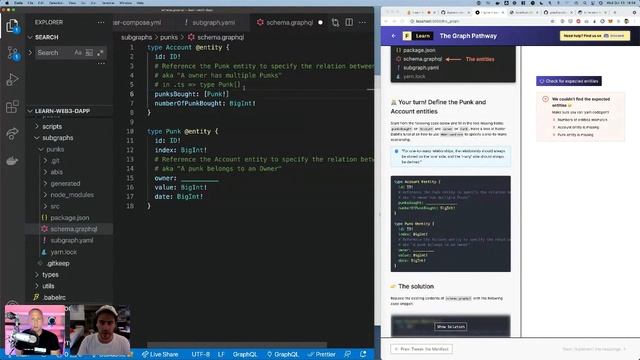Open the Run and Debug view
Screen dimensions: 640x360
tap(12, 80)
